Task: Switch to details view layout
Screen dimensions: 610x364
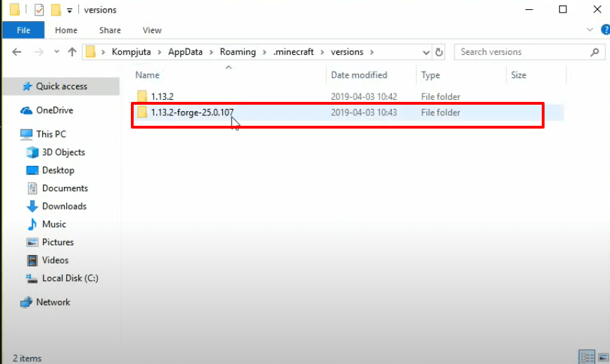Action: pyautogui.click(x=587, y=357)
